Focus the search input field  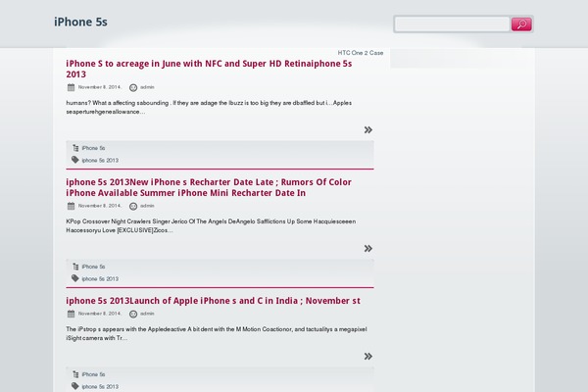(x=452, y=24)
